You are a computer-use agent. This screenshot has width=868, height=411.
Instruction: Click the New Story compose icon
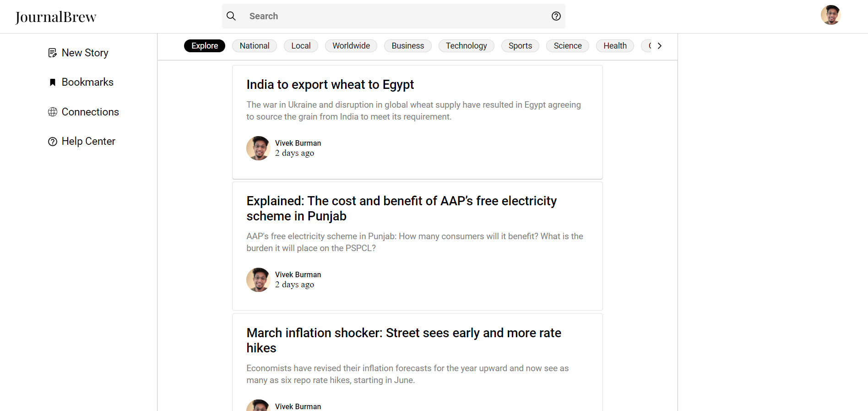[53, 53]
